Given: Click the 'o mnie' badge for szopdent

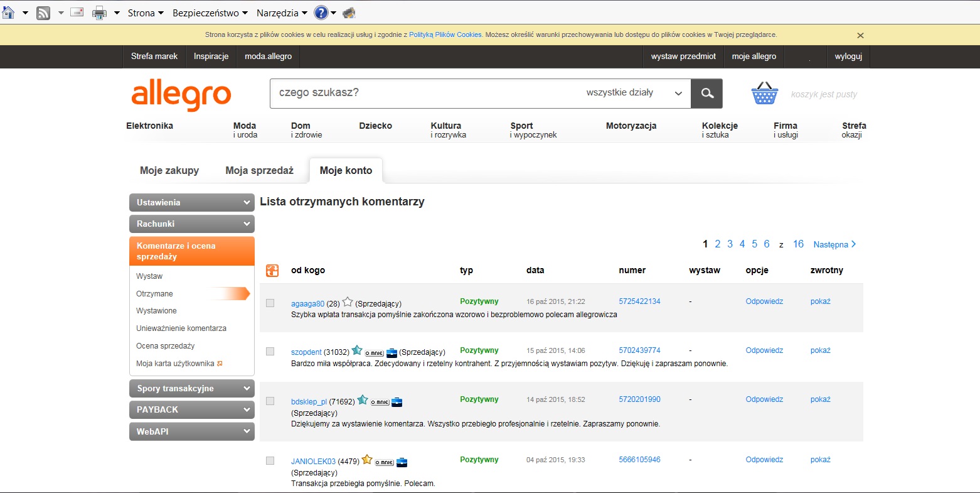Looking at the screenshot, I should coord(375,353).
